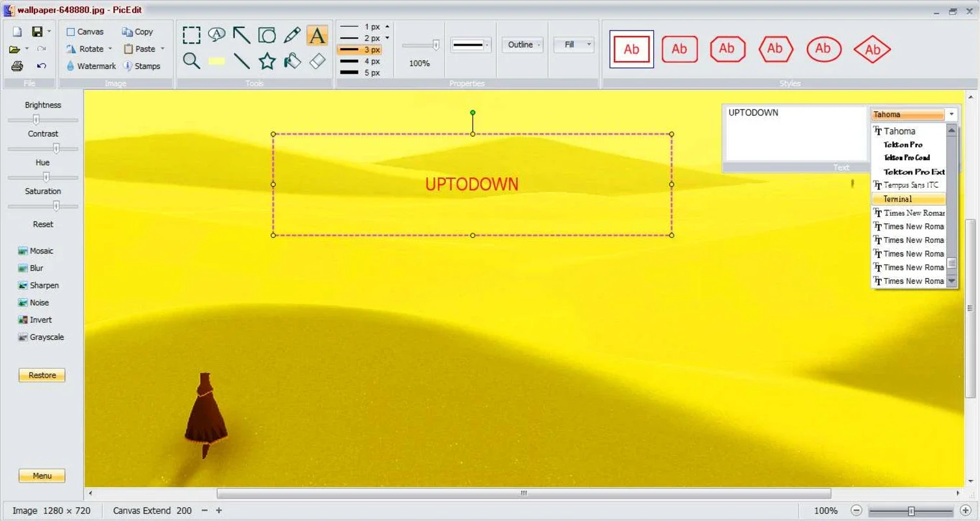Image resolution: width=980 pixels, height=521 pixels.
Task: Click the redo arrow icon
Action: point(42,49)
